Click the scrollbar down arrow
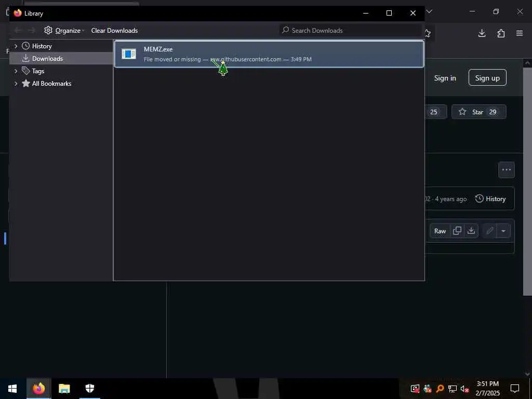532x399 pixels. point(527,374)
